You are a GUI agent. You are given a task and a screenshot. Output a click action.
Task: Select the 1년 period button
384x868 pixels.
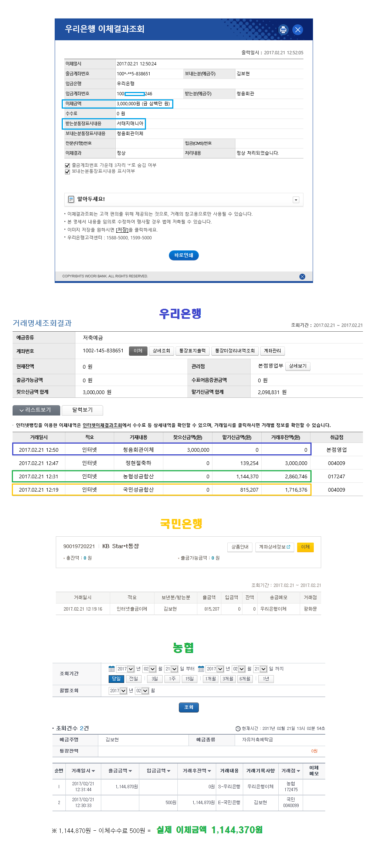[266, 679]
